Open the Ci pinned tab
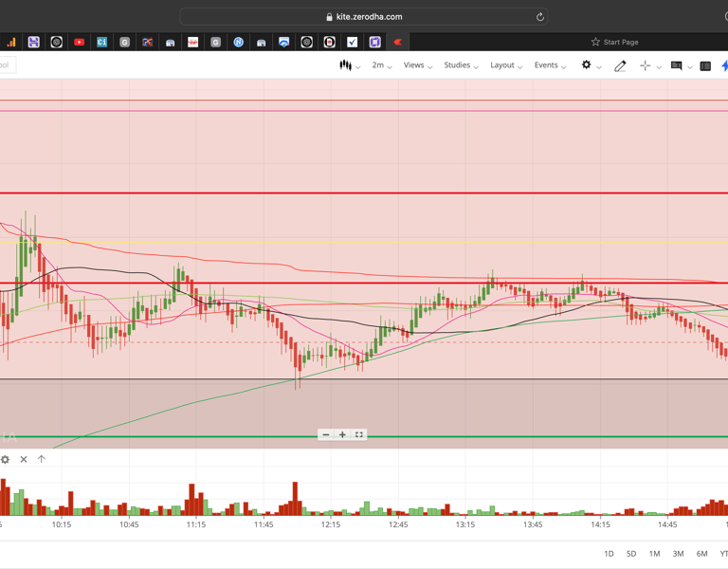 pyautogui.click(x=101, y=43)
